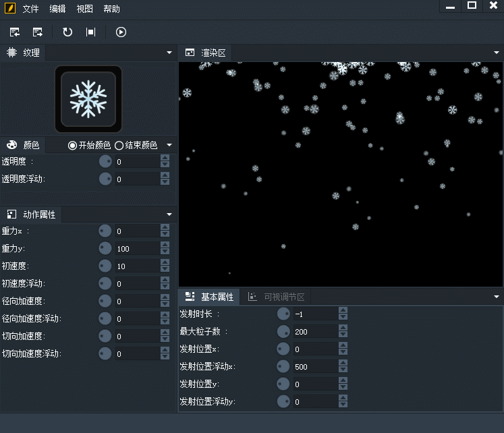Increase 最大粒子数 with the up stepper
The height and width of the screenshot is (433, 504).
[343, 328]
